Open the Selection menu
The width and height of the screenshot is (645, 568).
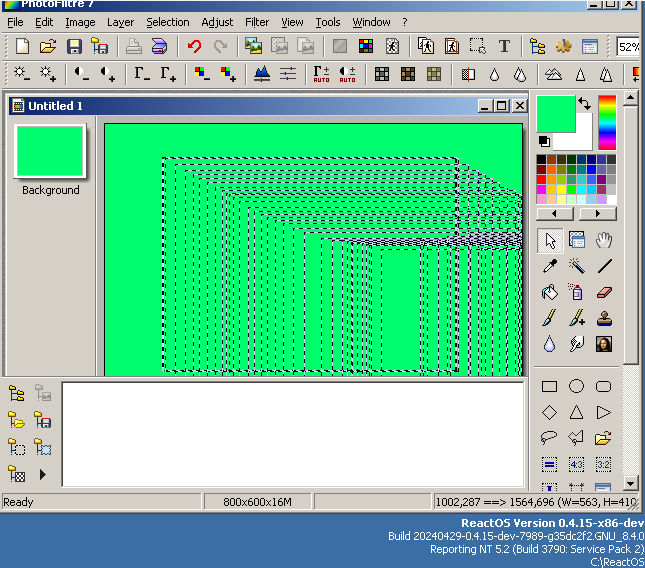click(167, 22)
